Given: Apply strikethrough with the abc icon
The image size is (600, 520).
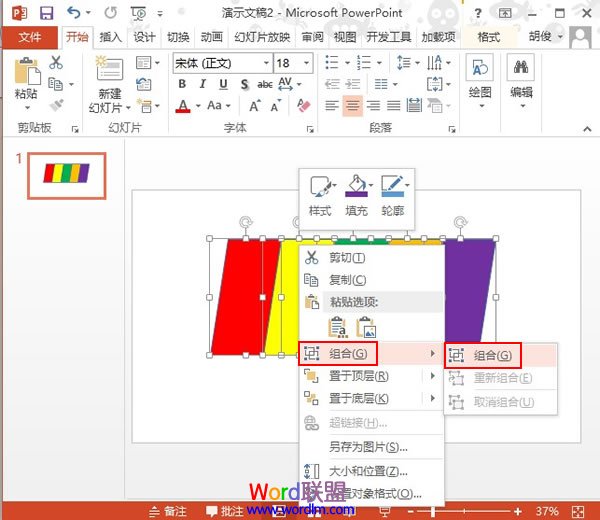Looking at the screenshot, I should (264, 84).
